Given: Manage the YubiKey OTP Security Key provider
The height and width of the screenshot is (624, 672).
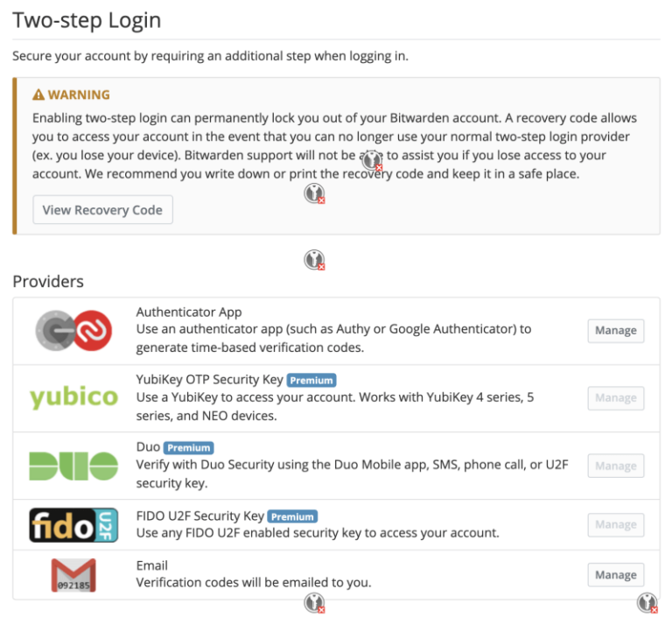Looking at the screenshot, I should pos(615,398).
